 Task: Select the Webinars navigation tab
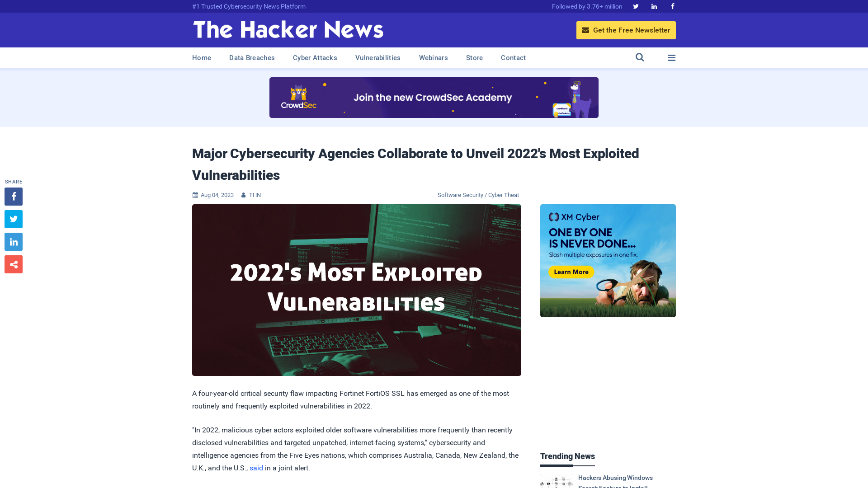click(x=433, y=57)
